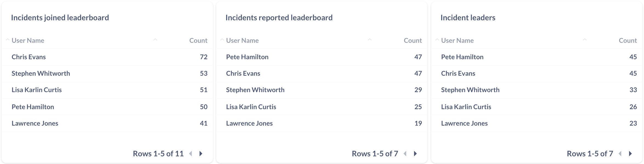Sort Incident leaders table by Count

coord(628,41)
